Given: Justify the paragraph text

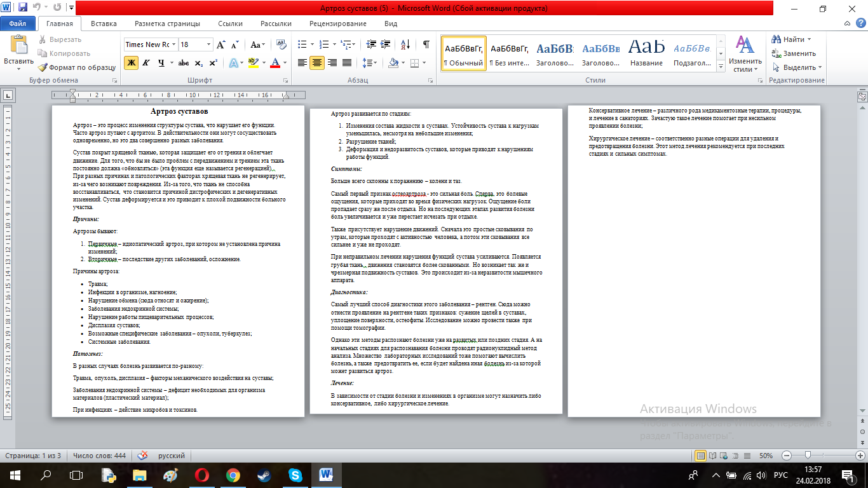Looking at the screenshot, I should tap(347, 63).
